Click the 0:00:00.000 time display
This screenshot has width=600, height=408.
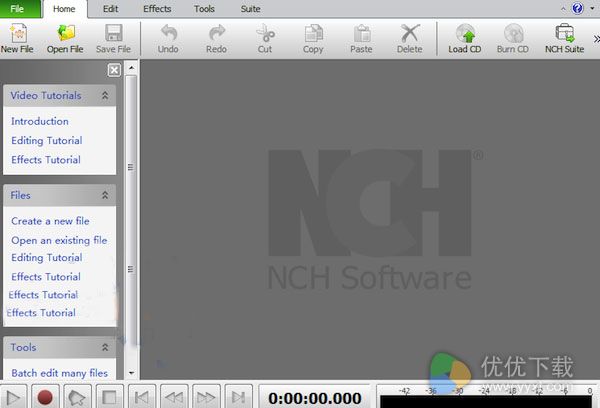(x=315, y=398)
